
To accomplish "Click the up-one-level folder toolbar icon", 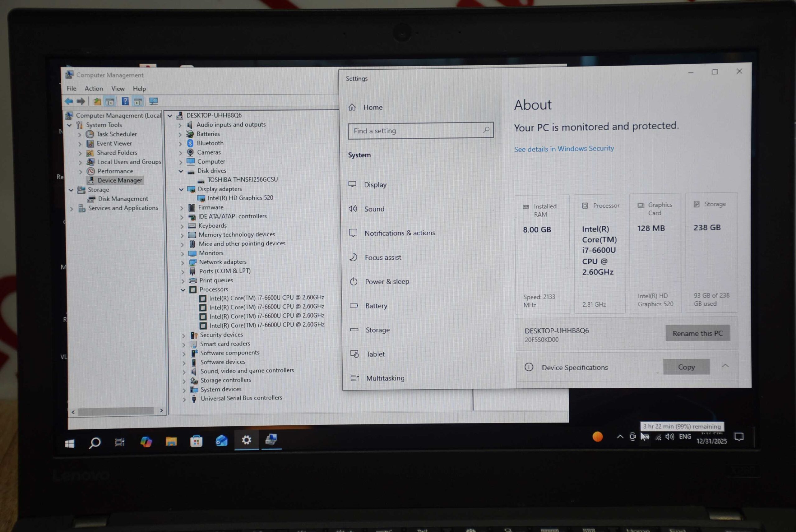I will [97, 101].
